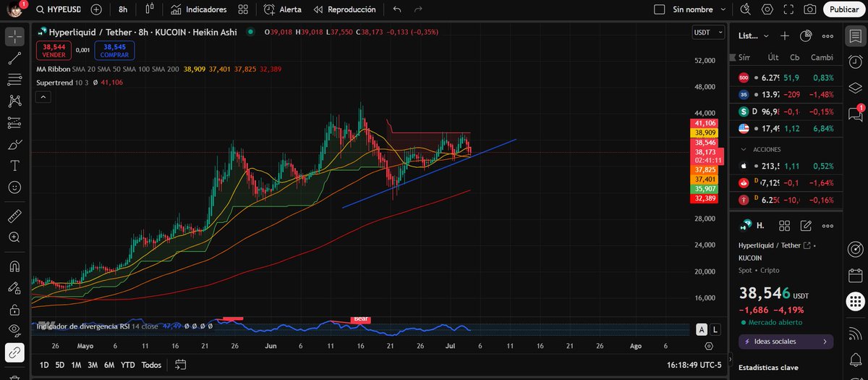Select the zoom in tool
This screenshot has height=380, width=868.
tap(14, 237)
